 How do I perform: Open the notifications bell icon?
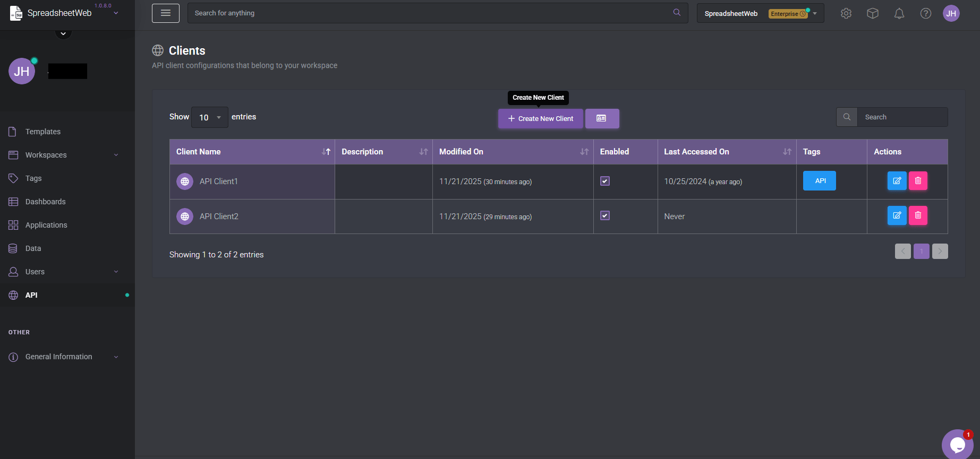[899, 14]
